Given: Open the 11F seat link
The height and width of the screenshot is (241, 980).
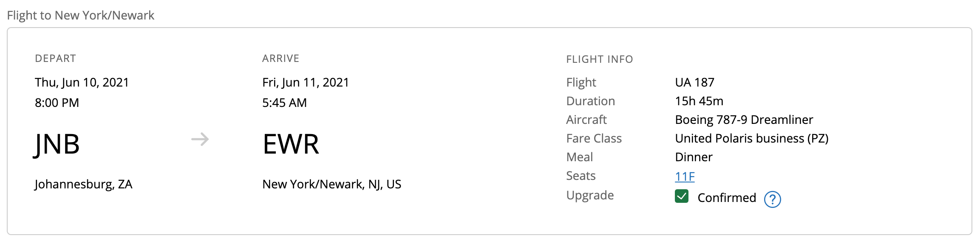Looking at the screenshot, I should click(x=685, y=177).
